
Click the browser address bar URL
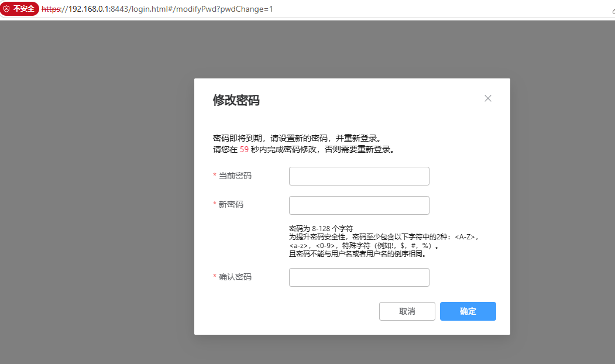point(157,9)
